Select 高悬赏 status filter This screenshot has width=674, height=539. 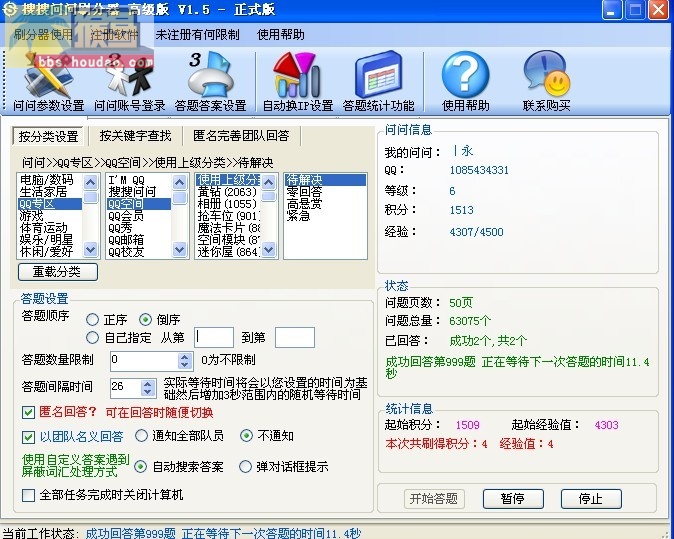click(325, 204)
